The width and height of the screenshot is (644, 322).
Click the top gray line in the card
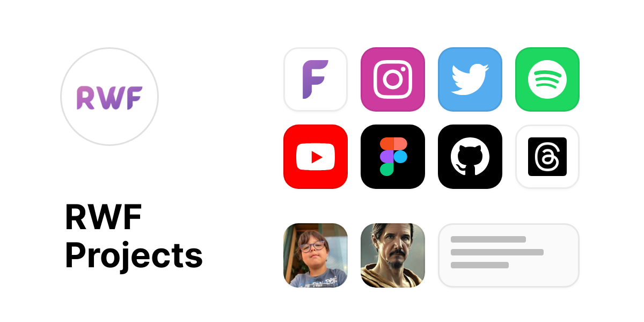pos(488,239)
